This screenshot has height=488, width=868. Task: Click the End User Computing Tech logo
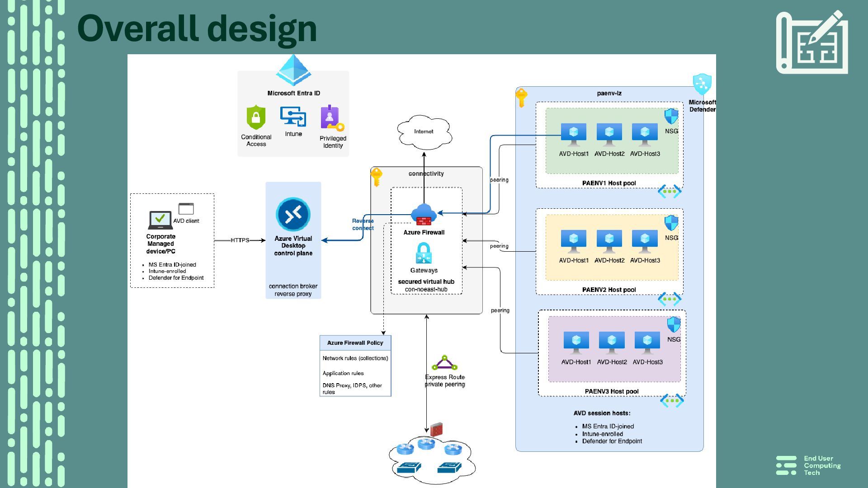point(808,465)
